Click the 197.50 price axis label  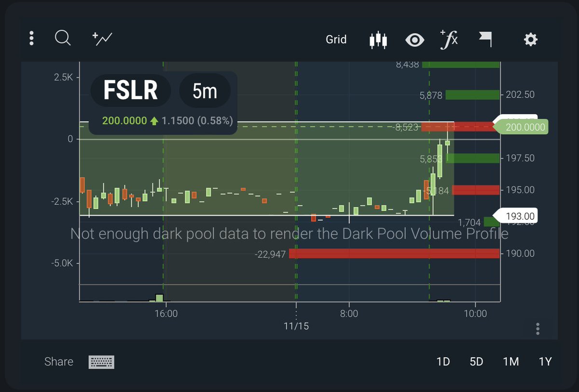tap(520, 158)
